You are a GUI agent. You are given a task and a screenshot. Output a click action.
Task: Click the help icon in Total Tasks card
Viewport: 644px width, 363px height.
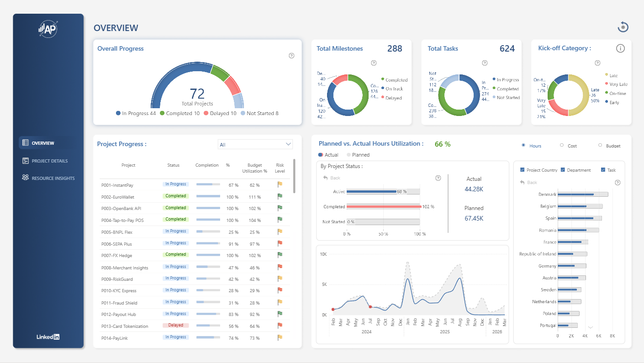click(485, 63)
